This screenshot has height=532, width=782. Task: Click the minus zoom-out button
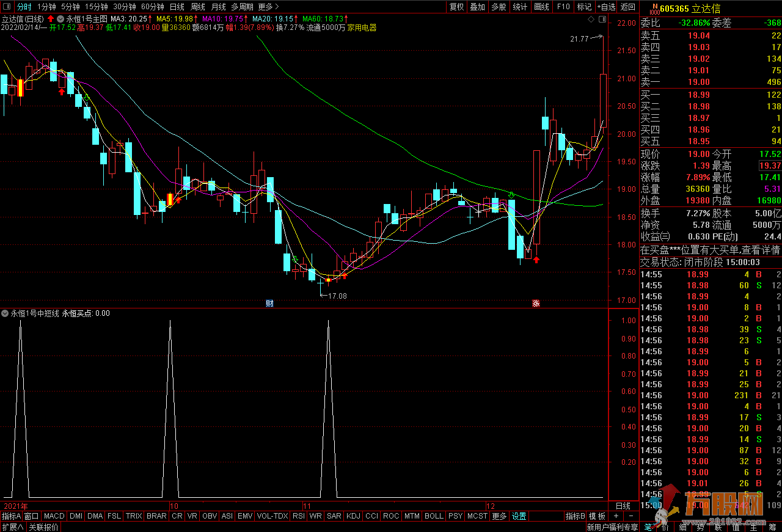tap(632, 517)
